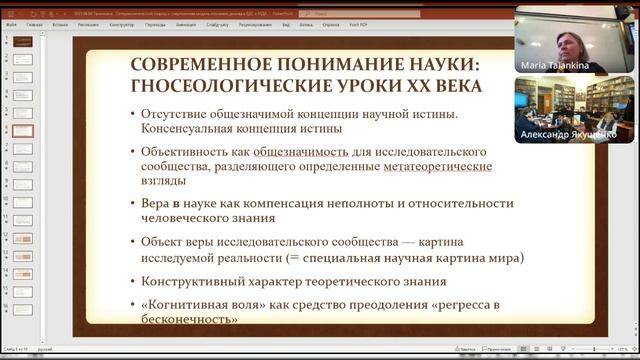Select slide 10 thumbnail

[22, 203]
